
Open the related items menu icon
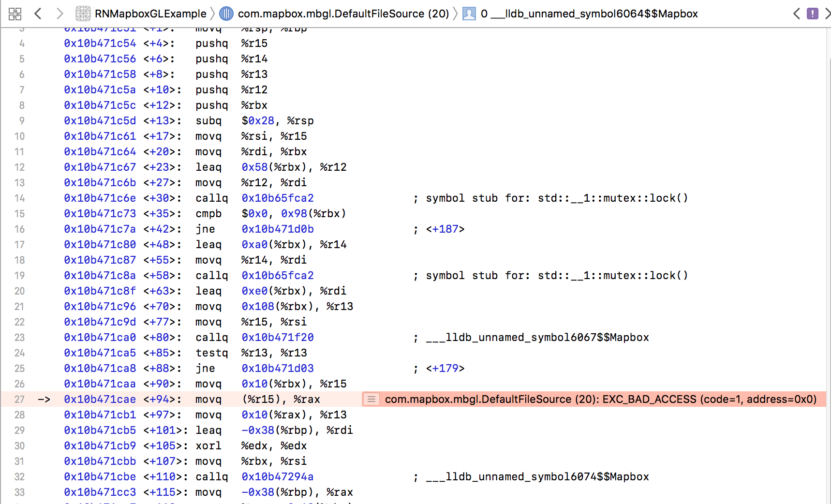pos(15,14)
